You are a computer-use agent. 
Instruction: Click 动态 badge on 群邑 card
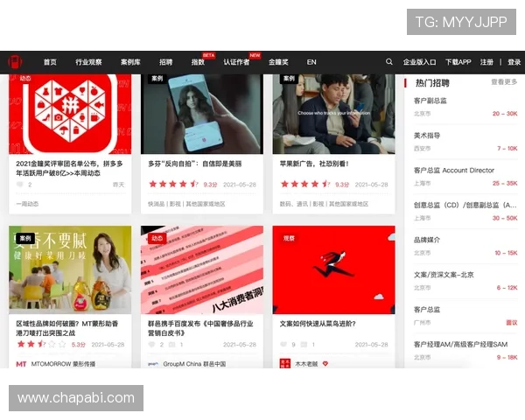pyautogui.click(x=157, y=238)
